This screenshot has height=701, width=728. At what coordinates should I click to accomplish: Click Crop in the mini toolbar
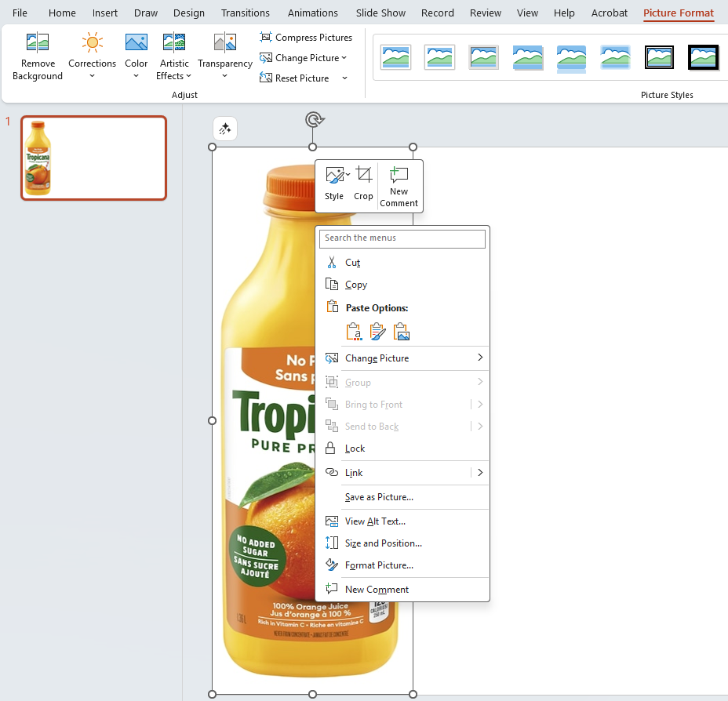click(363, 184)
